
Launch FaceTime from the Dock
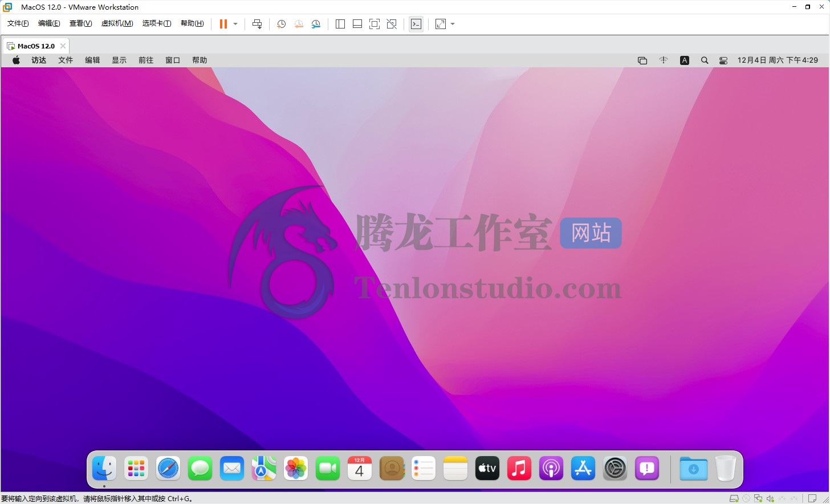pyautogui.click(x=328, y=469)
